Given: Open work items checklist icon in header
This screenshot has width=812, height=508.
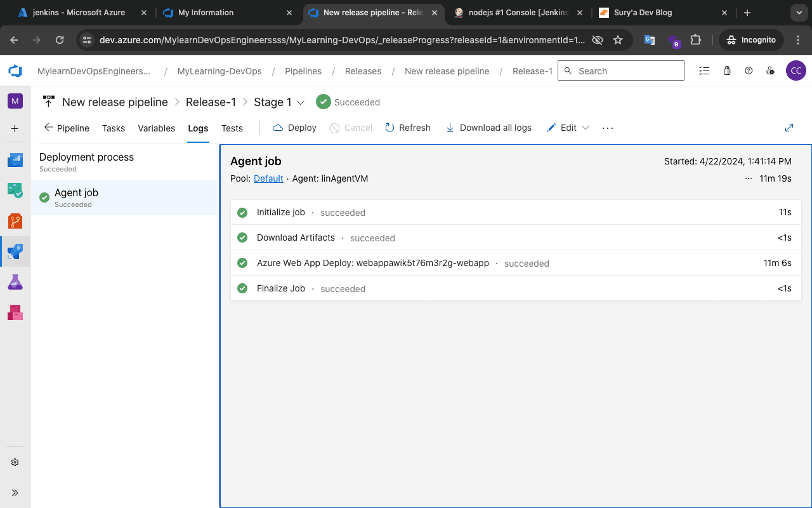Looking at the screenshot, I should 704,71.
